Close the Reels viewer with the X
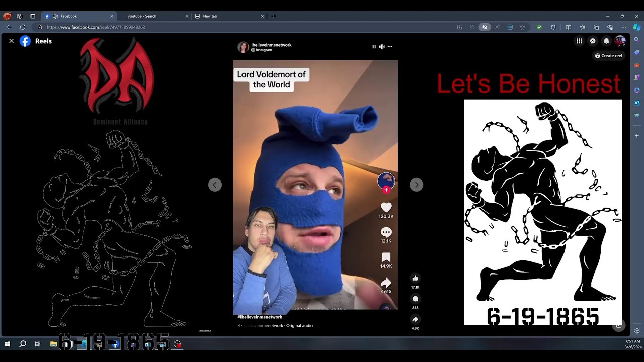The image size is (644, 362). coord(11,41)
